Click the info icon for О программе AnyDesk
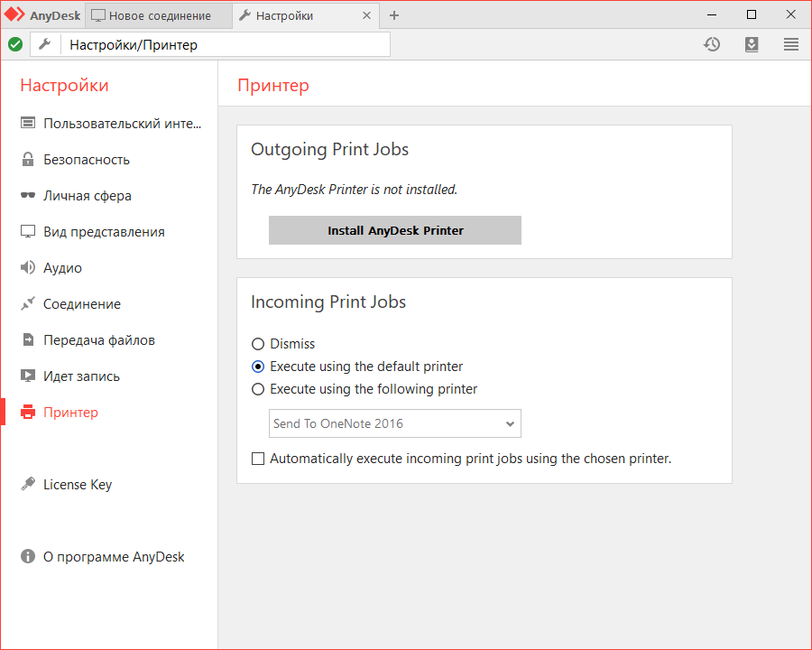This screenshot has height=650, width=812. pos(28,557)
